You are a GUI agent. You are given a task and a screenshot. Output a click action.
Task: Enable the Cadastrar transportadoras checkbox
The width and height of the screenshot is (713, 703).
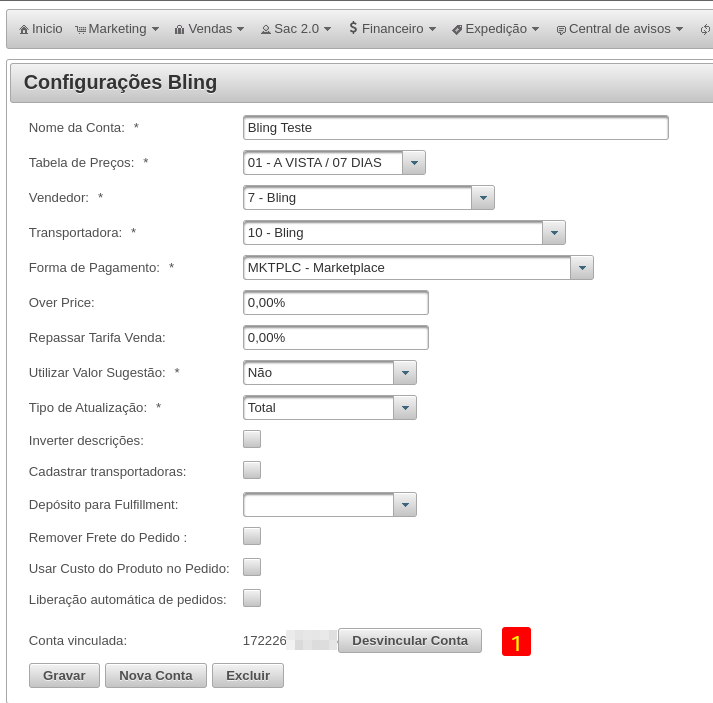[x=252, y=470]
